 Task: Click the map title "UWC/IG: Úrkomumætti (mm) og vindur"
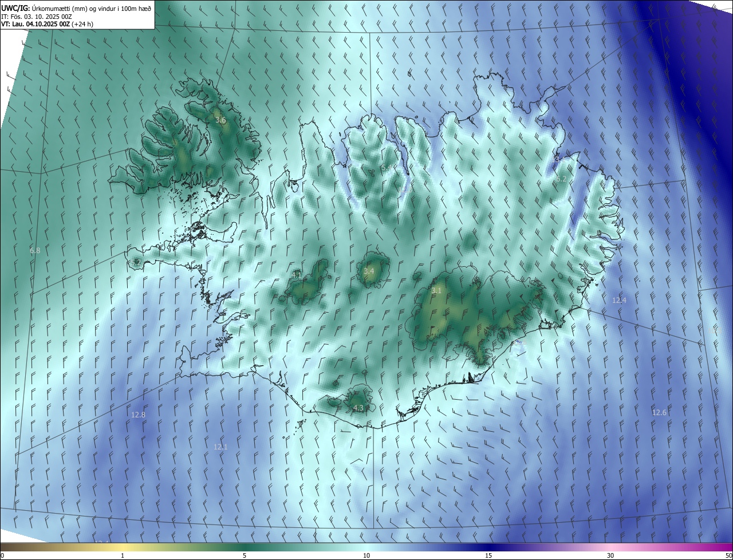76,8
